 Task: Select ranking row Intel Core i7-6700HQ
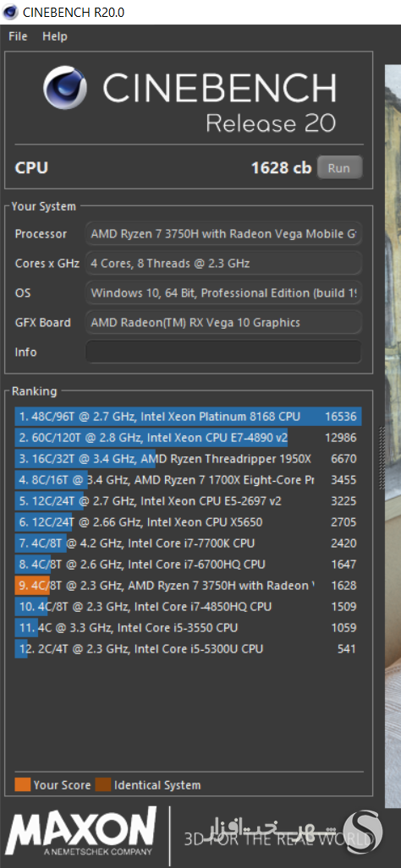pos(189,564)
